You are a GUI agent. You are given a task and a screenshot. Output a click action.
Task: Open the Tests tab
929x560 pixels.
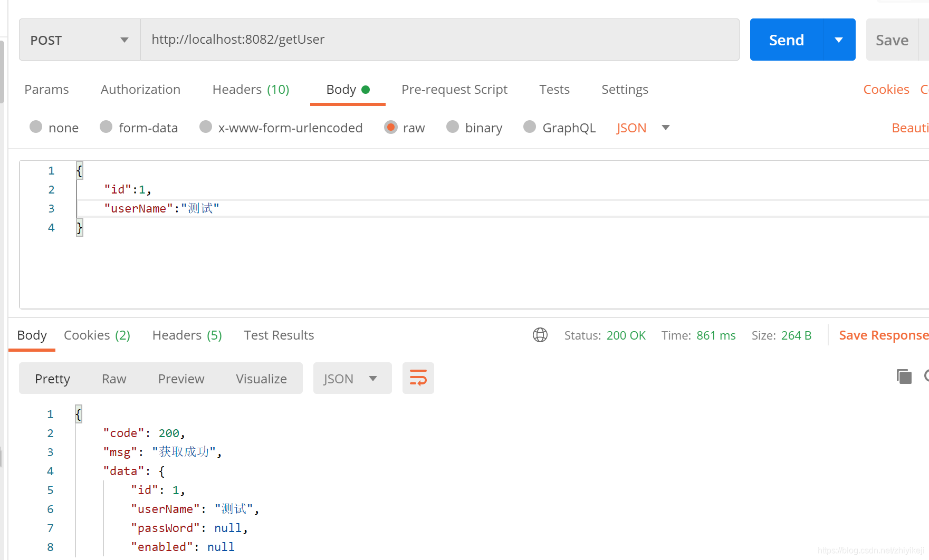pos(554,90)
